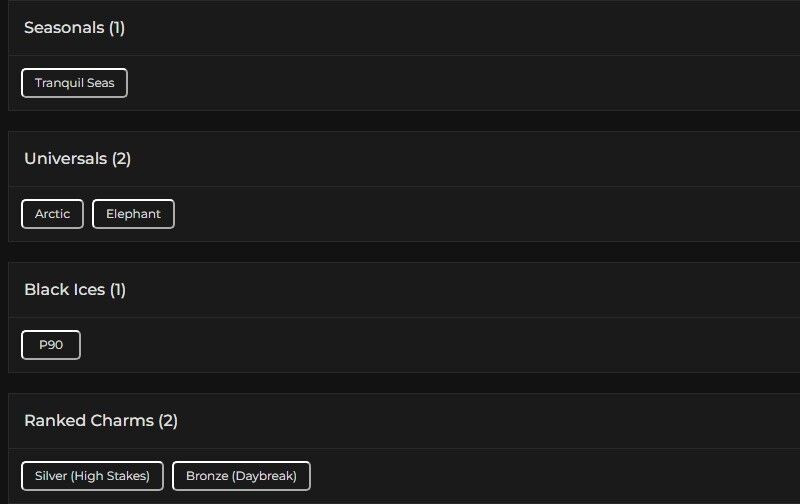
Task: Click the Silver (High Stakes) charm
Action: pyautogui.click(x=92, y=476)
